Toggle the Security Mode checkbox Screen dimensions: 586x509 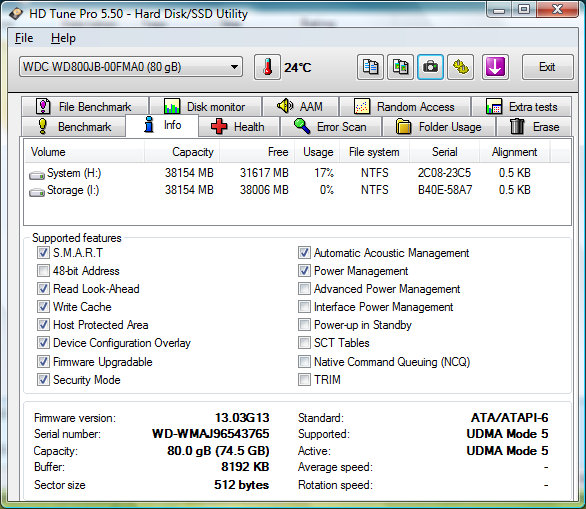[43, 379]
